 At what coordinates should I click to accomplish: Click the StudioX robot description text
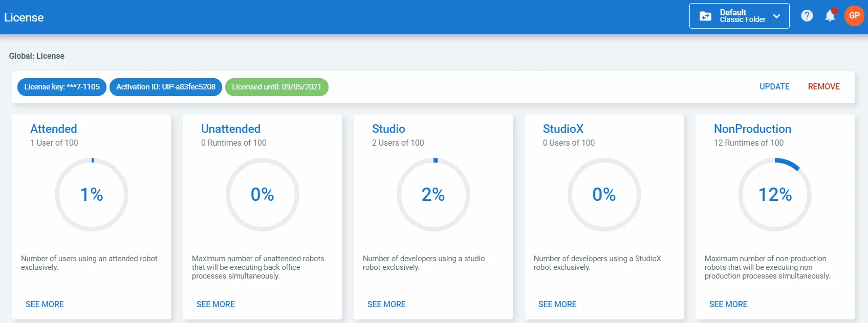597,263
